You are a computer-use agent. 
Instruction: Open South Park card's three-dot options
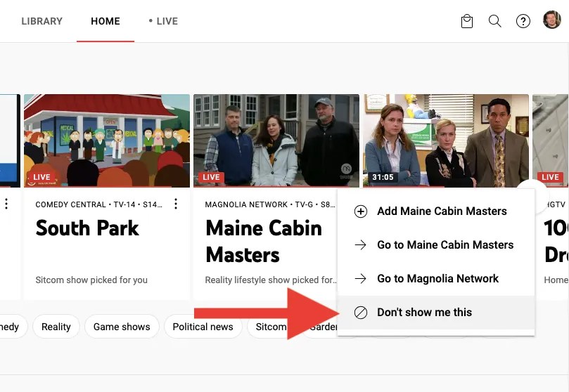pyautogui.click(x=176, y=204)
